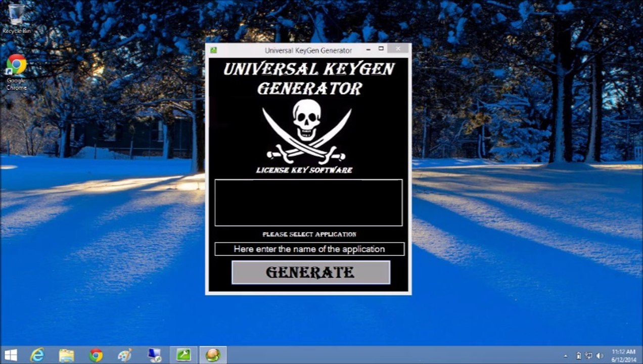This screenshot has height=364, width=643.
Task: Click the volume speaker tray icon
Action: point(600,356)
